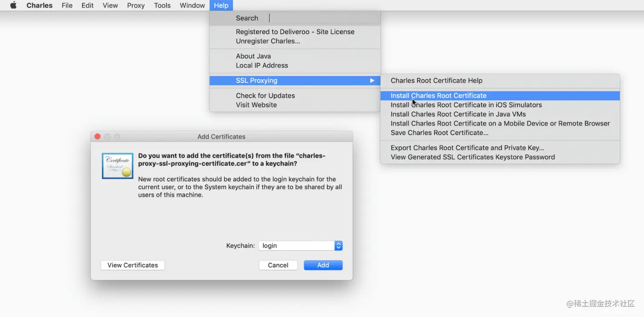
Task: Choose Save Charles Root Certificate...
Action: point(500,133)
